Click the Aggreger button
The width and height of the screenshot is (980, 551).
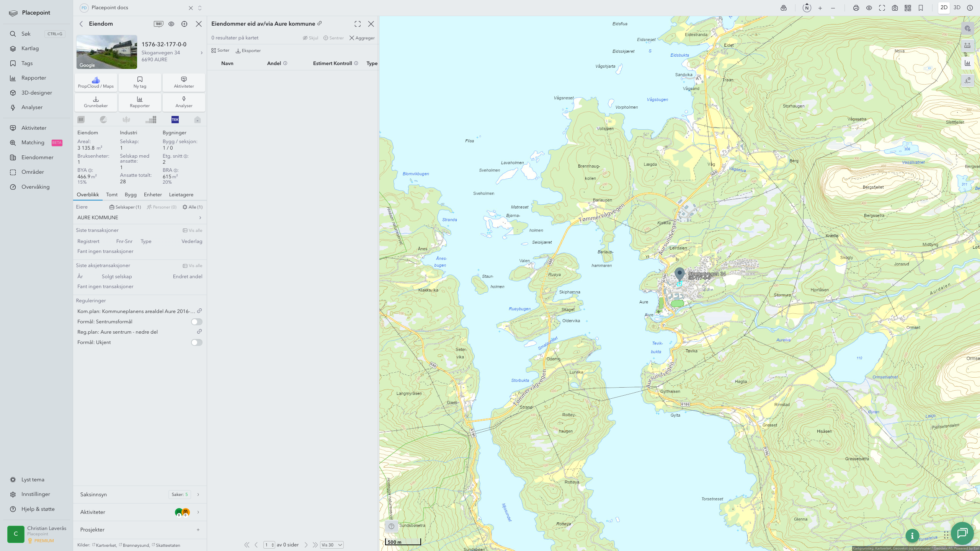pos(362,38)
